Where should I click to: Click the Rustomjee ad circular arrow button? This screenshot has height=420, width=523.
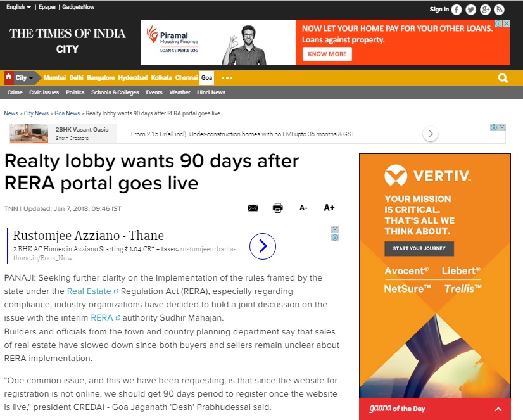click(x=263, y=246)
